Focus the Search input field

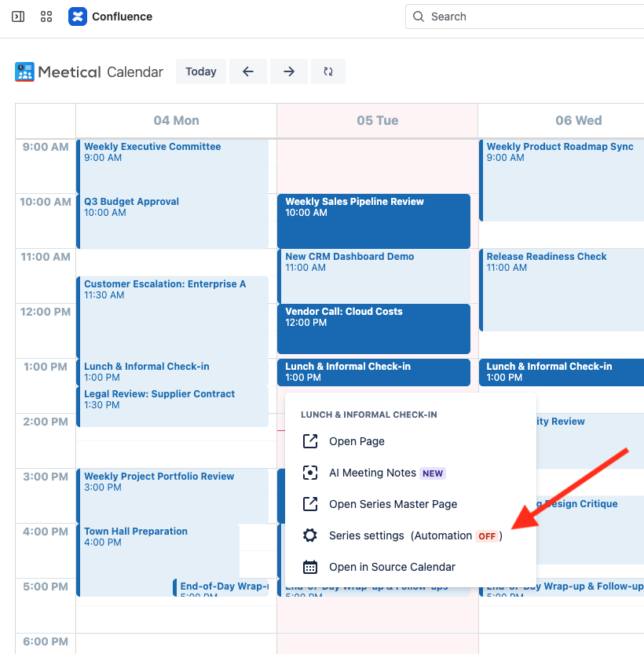coord(525,16)
